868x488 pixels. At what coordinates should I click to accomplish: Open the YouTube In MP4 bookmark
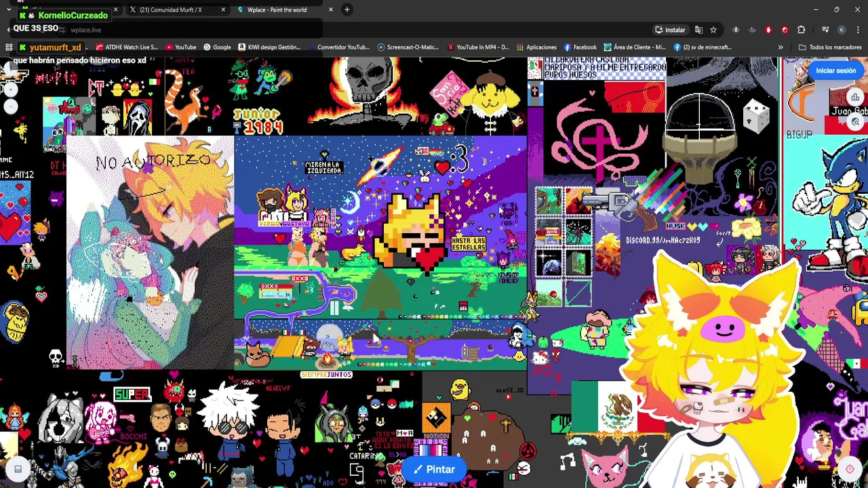click(477, 47)
